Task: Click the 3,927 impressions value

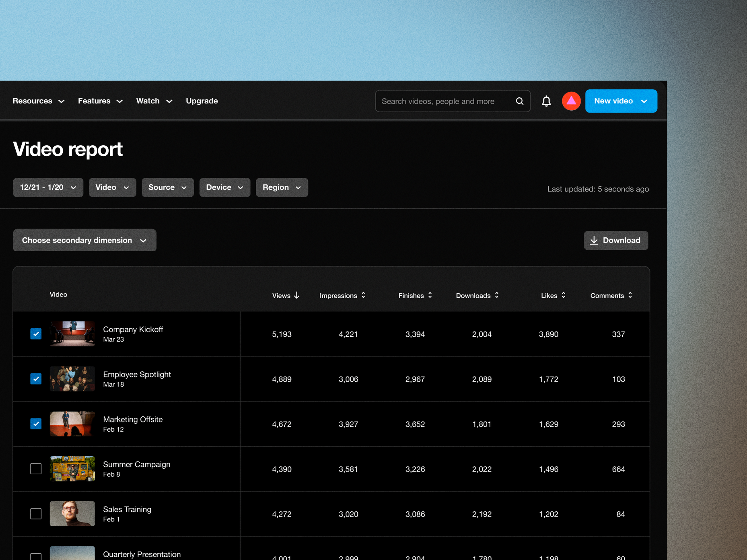Action: pos(348,424)
